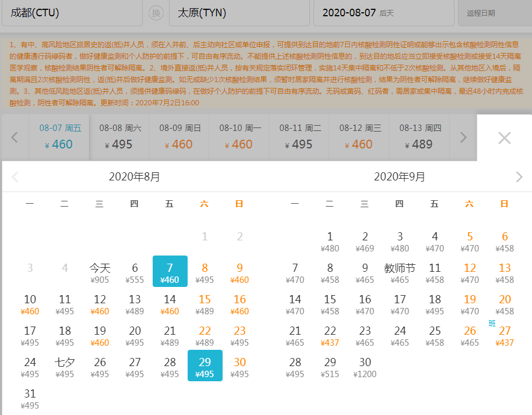The image size is (532, 415).
Task: Select the 08-08 周六 ¥495 date tab
Action: 120,137
